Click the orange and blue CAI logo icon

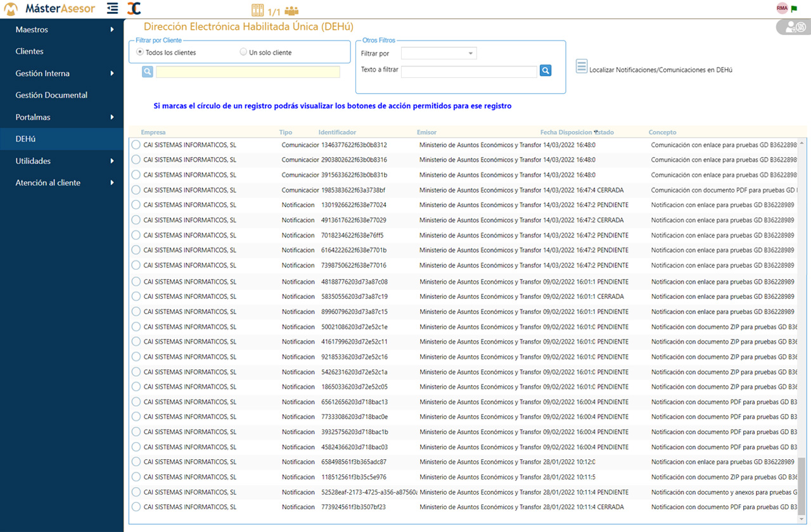pos(134,8)
